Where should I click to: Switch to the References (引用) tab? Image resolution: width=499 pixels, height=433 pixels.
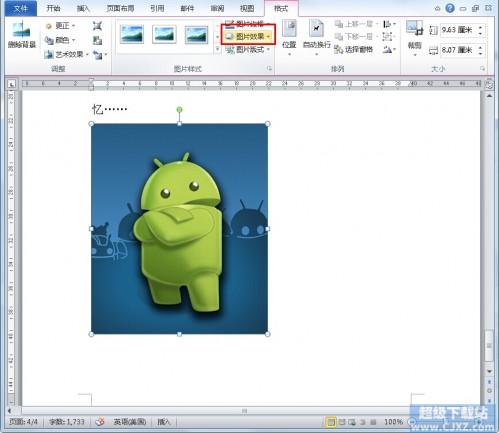(x=157, y=9)
